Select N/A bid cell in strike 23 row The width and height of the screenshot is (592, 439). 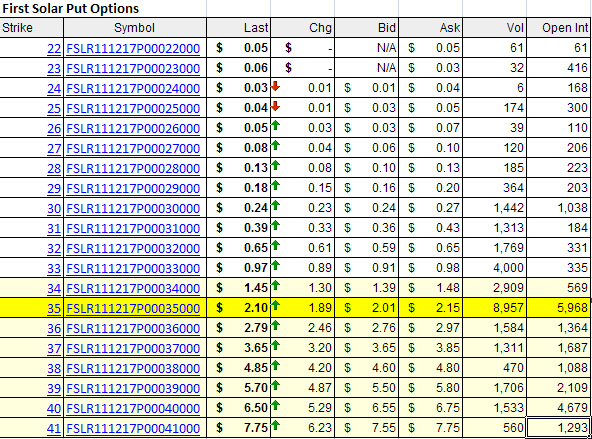click(x=367, y=68)
